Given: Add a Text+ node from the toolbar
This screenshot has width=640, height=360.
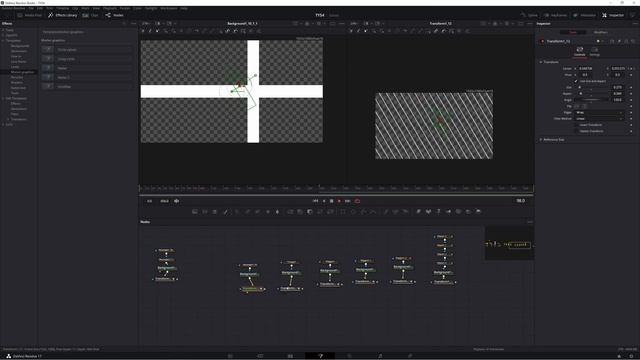Looking at the screenshot, I should (x=215, y=211).
